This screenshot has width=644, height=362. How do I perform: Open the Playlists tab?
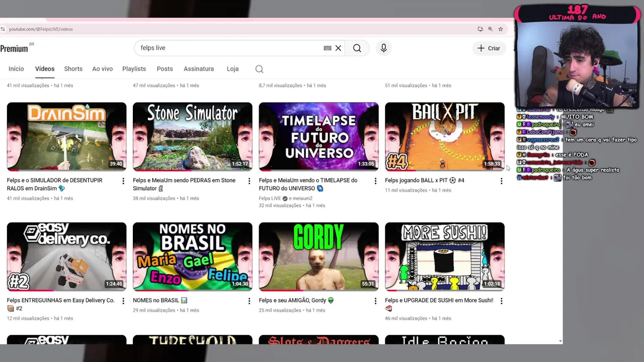click(134, 69)
